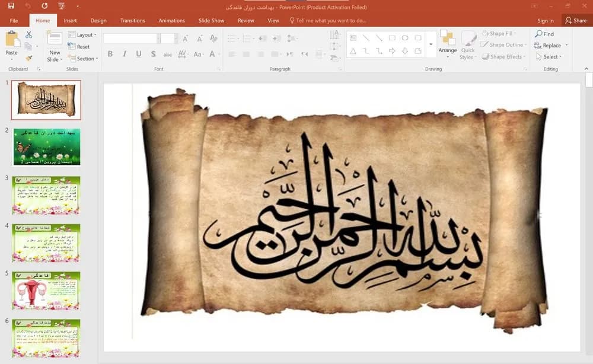Select the Format Painter brush icon

28,58
